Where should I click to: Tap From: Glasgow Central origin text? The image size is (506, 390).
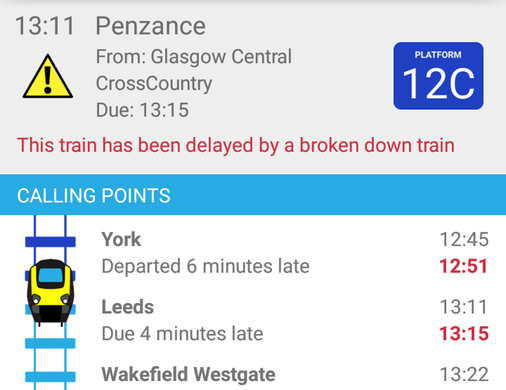[194, 57]
